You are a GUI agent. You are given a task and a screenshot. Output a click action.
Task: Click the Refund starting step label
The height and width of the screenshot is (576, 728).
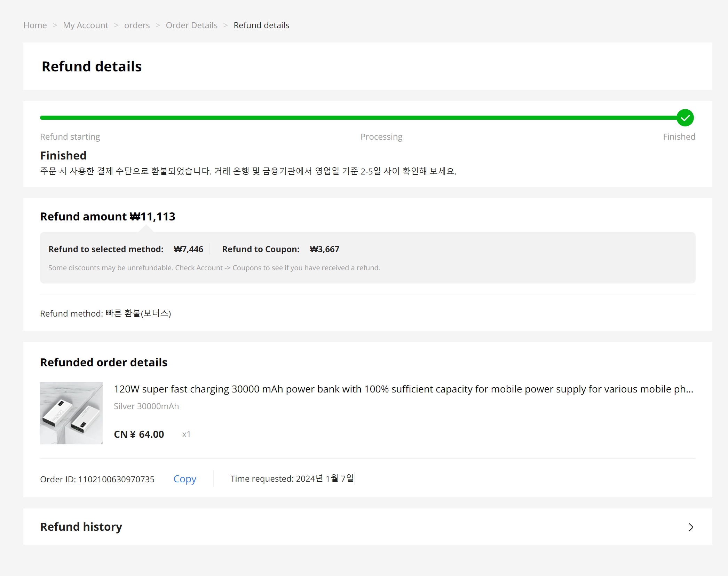70,137
